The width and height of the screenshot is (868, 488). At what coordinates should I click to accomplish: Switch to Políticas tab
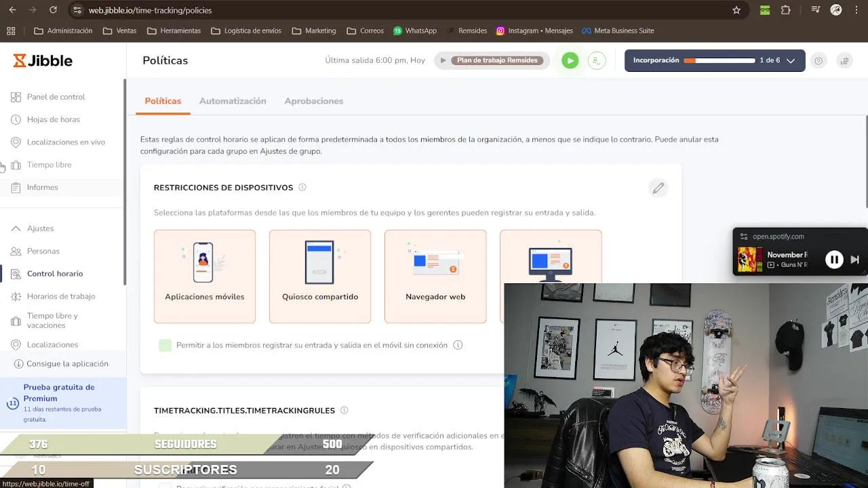163,101
